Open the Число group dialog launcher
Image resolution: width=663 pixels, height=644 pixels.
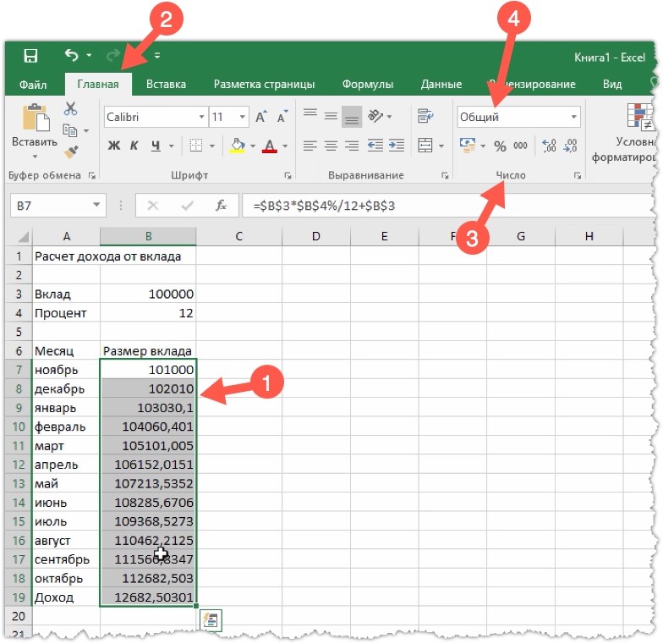point(577,176)
